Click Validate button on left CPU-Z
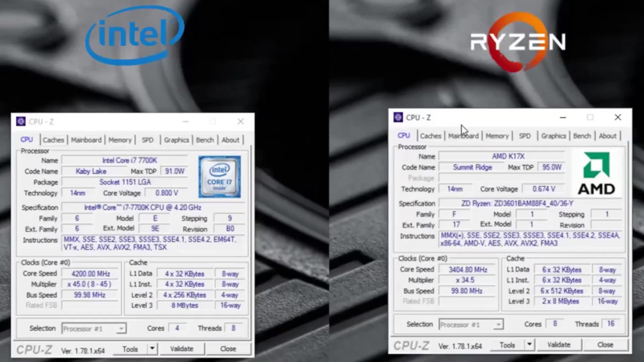The height and width of the screenshot is (362, 644). (181, 349)
